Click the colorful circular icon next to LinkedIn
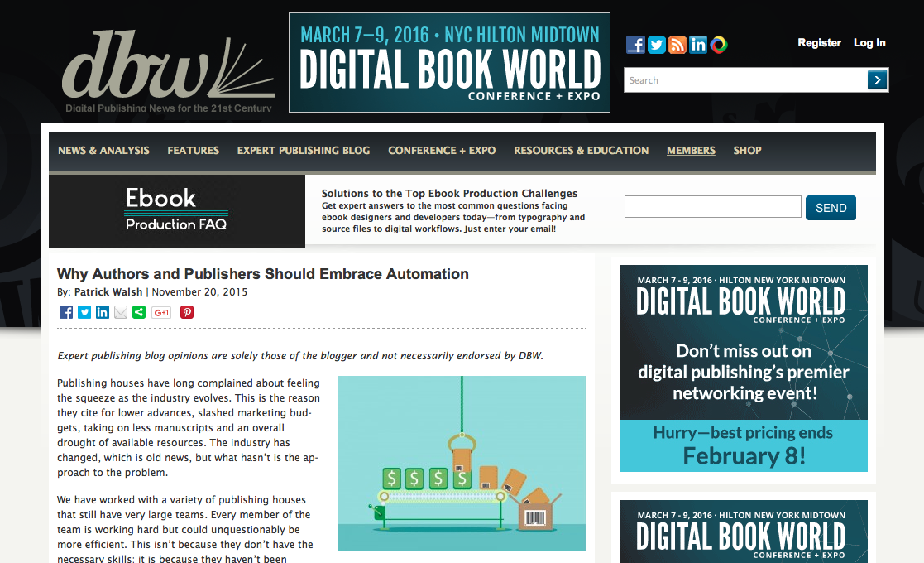 (x=718, y=44)
